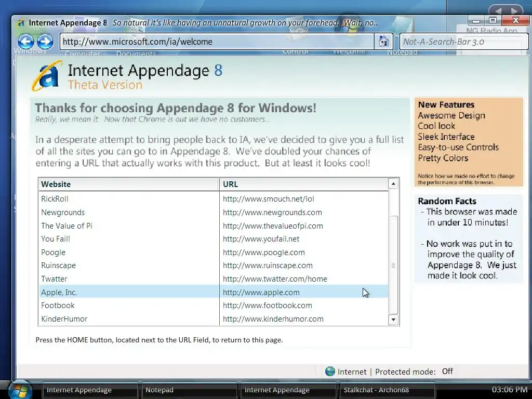Click the Home button beside the URL field
The image size is (532, 399).
pos(383,42)
